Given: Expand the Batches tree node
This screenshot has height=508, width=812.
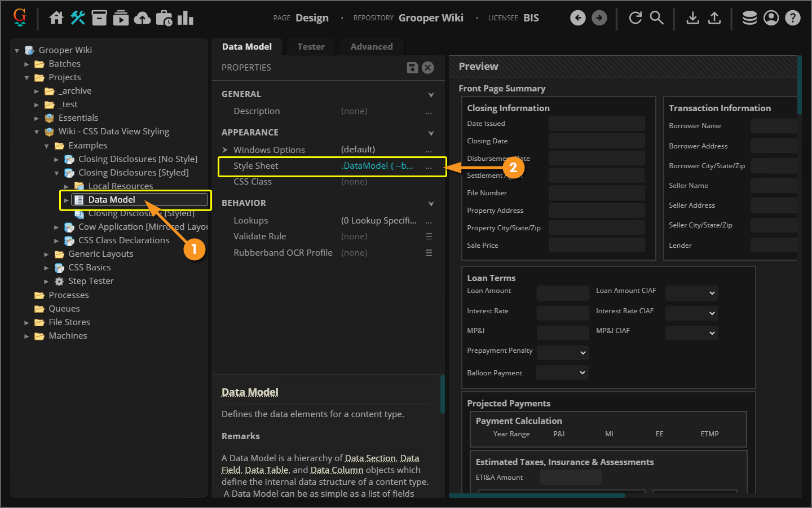Looking at the screenshot, I should pos(27,64).
